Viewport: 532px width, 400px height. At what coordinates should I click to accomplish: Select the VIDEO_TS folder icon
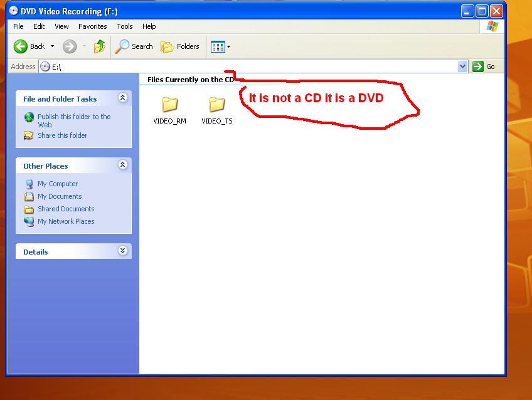click(x=217, y=104)
